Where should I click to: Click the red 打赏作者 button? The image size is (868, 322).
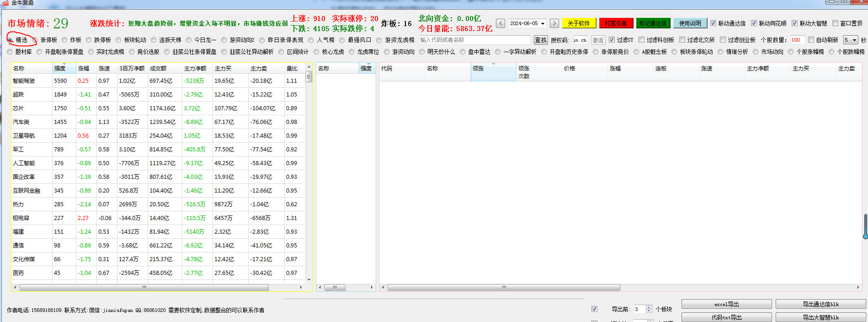tap(616, 23)
